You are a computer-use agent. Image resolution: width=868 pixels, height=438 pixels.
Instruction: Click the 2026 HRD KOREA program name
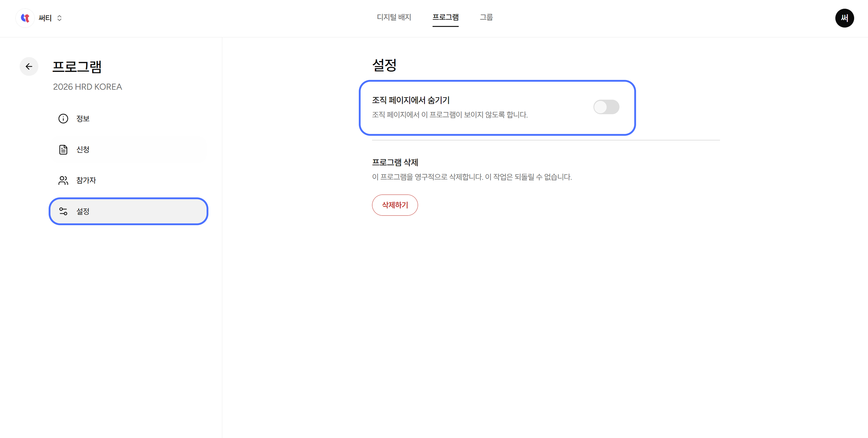[88, 87]
